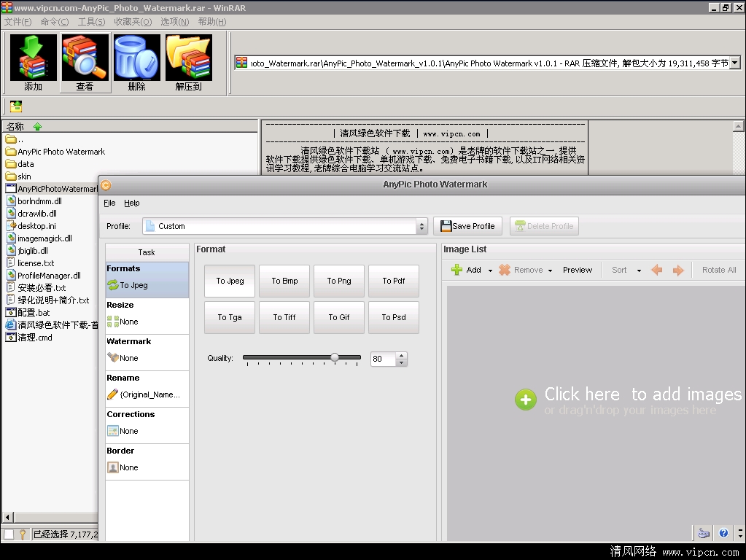
Task: Click the Quality value field showing 80
Action: click(x=383, y=359)
